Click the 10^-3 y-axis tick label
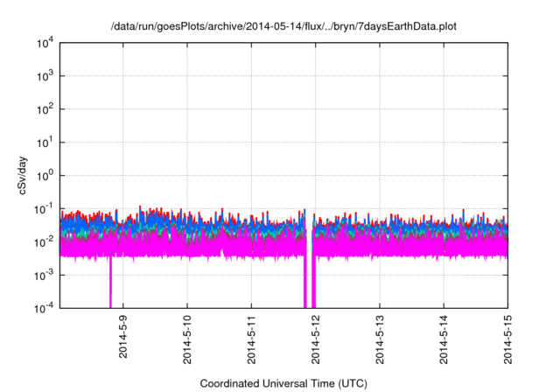Viewport: 560px width, 392px height. [x=44, y=276]
